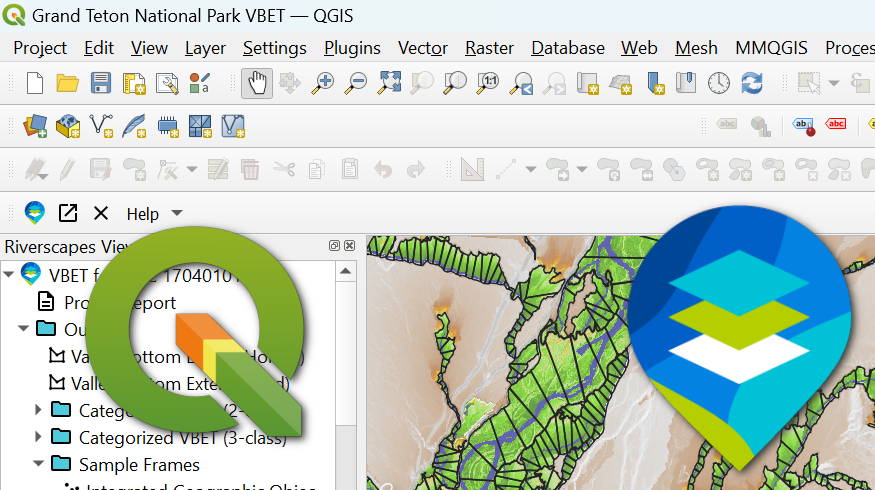Select the Zoom Out magnifier tool
The image size is (875, 490).
point(355,83)
